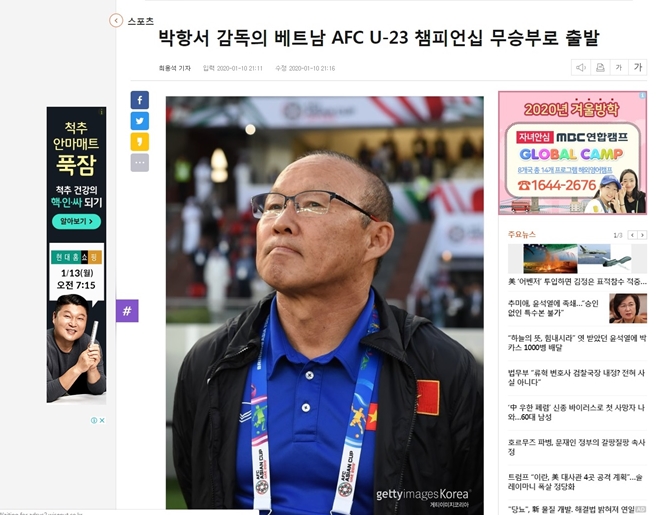Open more share options ellipsis icon
The image size is (660, 515).
click(x=140, y=162)
